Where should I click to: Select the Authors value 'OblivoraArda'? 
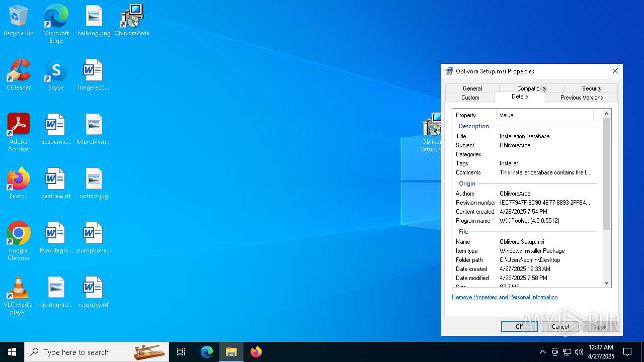pyautogui.click(x=515, y=194)
